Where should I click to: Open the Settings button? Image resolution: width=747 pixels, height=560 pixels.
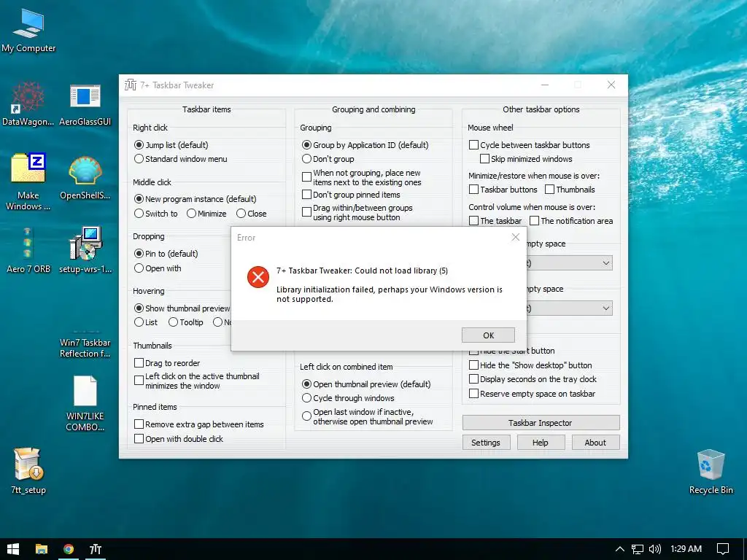click(486, 443)
